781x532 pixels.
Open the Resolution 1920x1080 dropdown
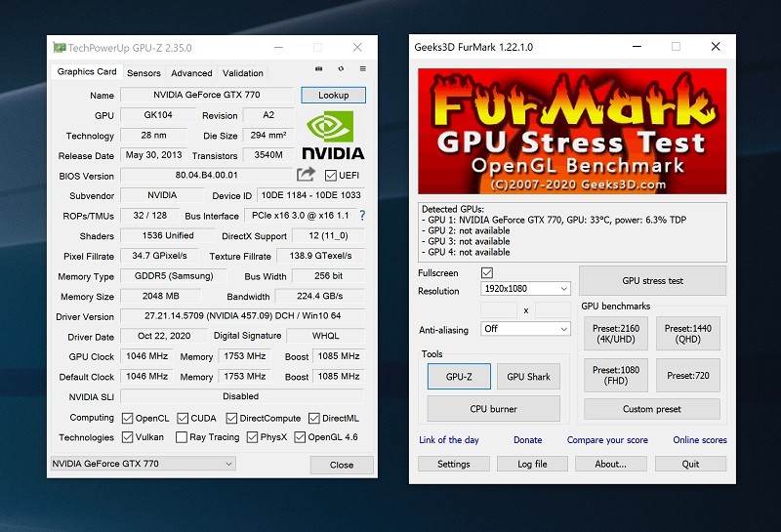pos(525,290)
